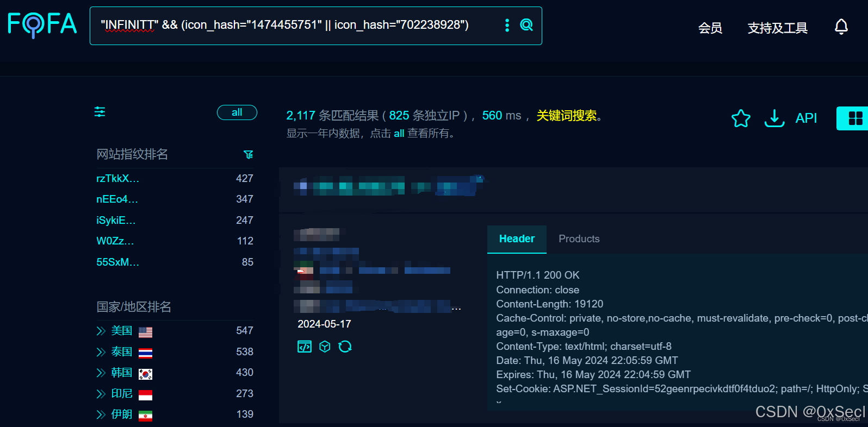This screenshot has width=868, height=427.
Task: Click 'all' to view all data
Action: click(399, 134)
